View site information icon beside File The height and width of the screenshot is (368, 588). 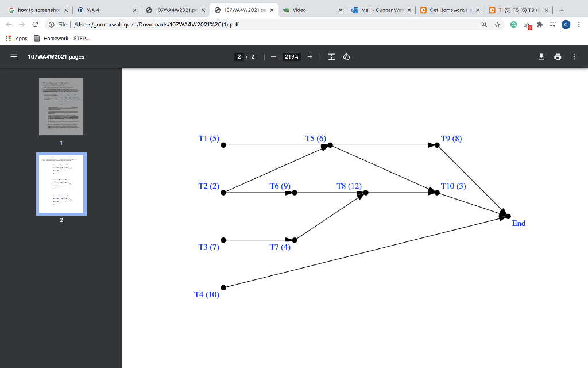point(51,24)
